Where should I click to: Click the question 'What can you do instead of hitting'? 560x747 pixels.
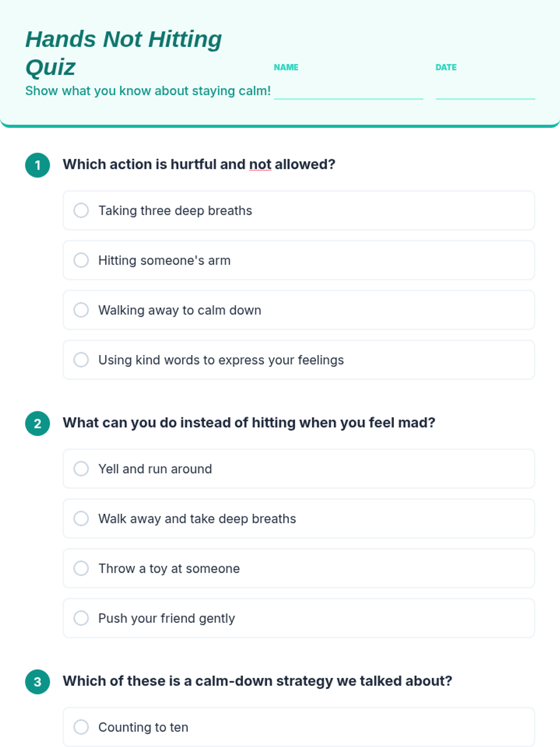point(249,423)
